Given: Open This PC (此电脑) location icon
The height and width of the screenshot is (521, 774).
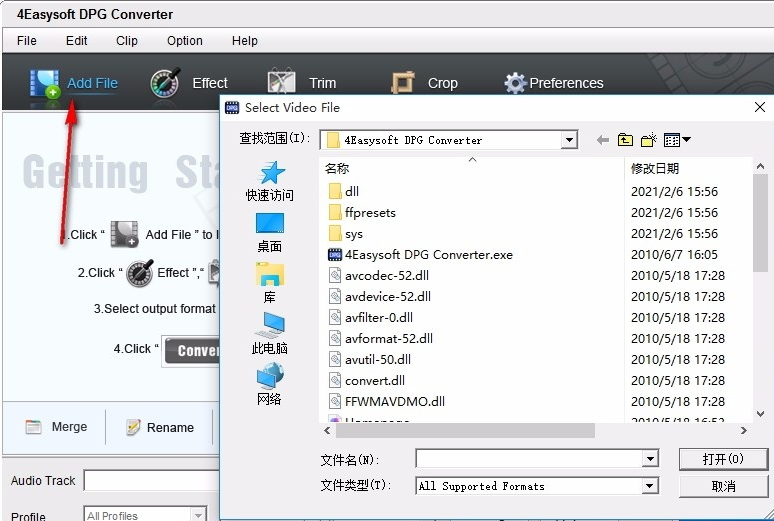Looking at the screenshot, I should point(270,325).
